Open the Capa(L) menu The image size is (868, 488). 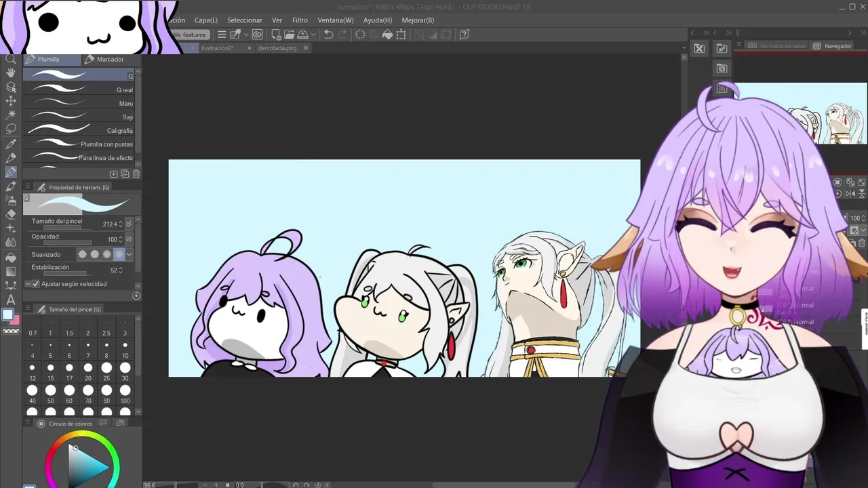tap(206, 20)
